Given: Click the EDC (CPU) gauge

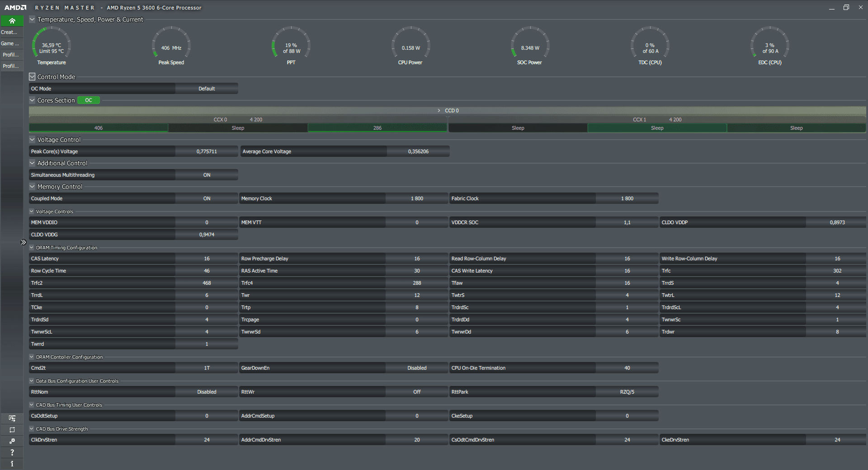Looking at the screenshot, I should click(x=770, y=46).
